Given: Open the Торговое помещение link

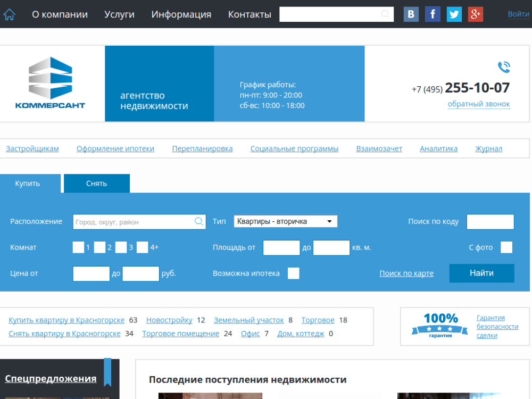Looking at the screenshot, I should pos(180,334).
